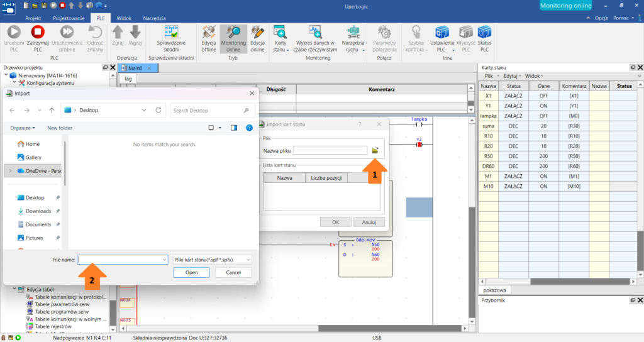Image resolution: width=644 pixels, height=342 pixels.
Task: Expand OneDrive tree node
Action: pos(10,171)
